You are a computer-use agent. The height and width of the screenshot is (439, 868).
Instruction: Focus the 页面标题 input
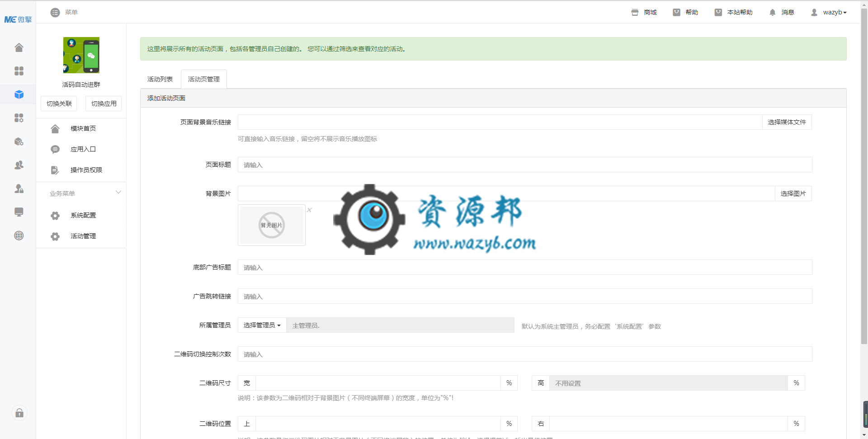(525, 165)
